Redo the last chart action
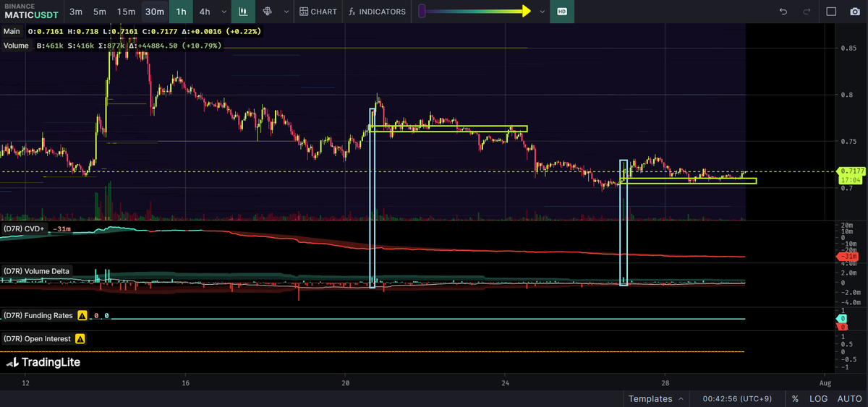 pos(807,12)
